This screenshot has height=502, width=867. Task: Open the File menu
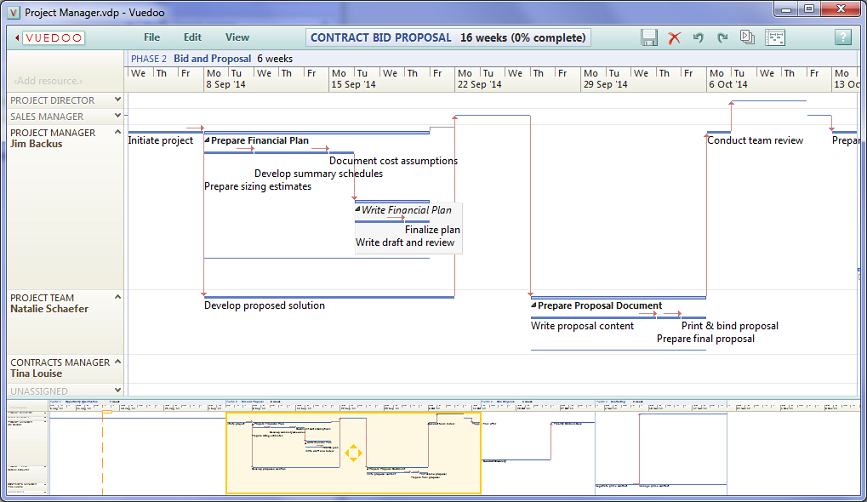152,38
